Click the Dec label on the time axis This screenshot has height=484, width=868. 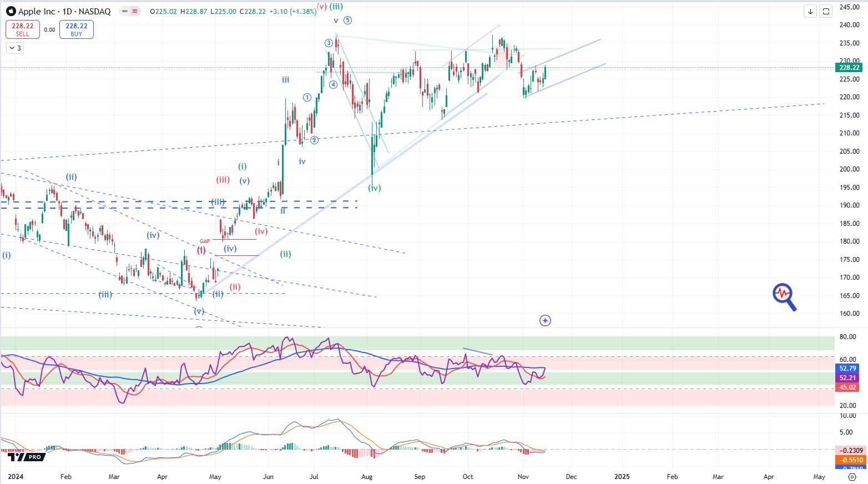[x=571, y=476]
